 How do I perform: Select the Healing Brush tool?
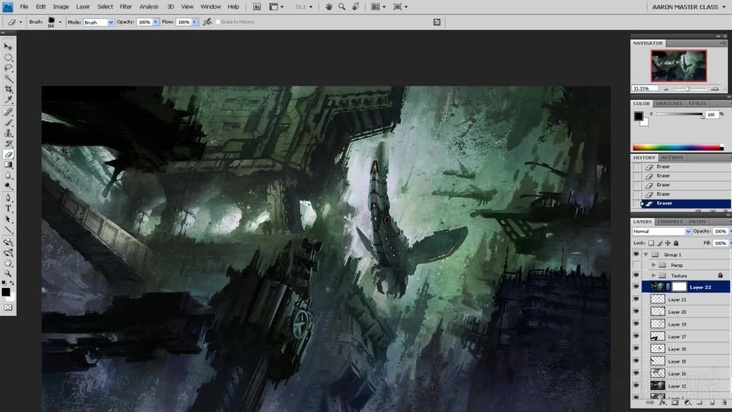[8, 112]
